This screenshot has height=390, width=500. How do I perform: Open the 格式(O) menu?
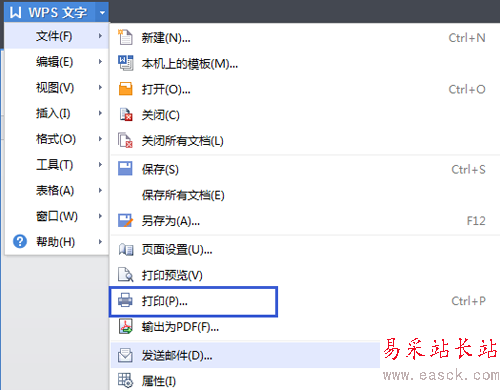57,139
